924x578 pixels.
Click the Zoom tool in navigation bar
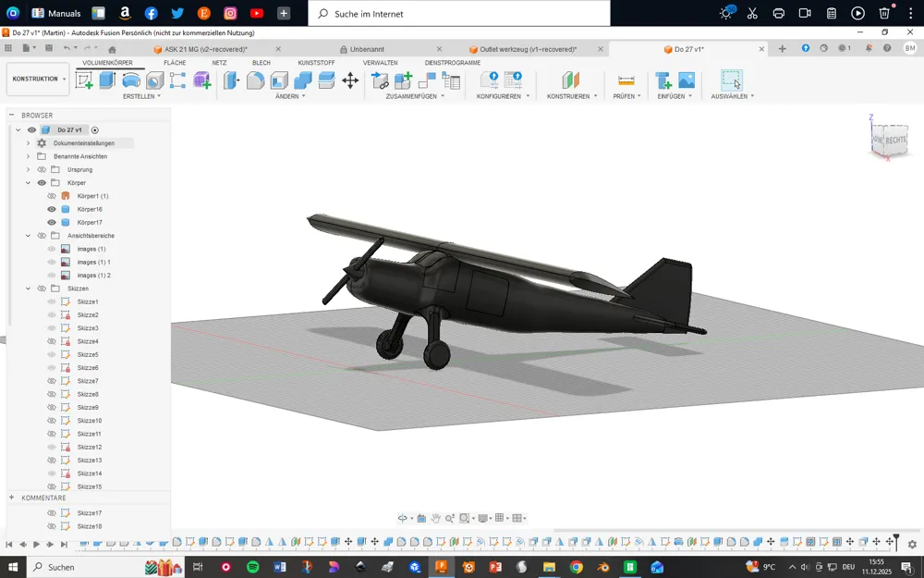(x=450, y=518)
